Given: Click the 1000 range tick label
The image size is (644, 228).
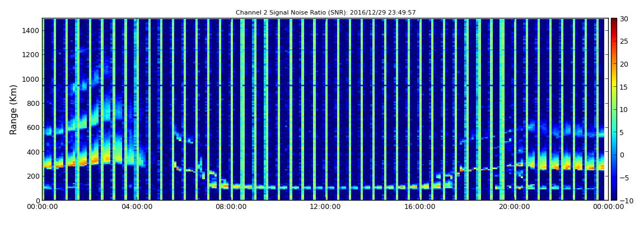Looking at the screenshot, I should [x=31, y=79].
